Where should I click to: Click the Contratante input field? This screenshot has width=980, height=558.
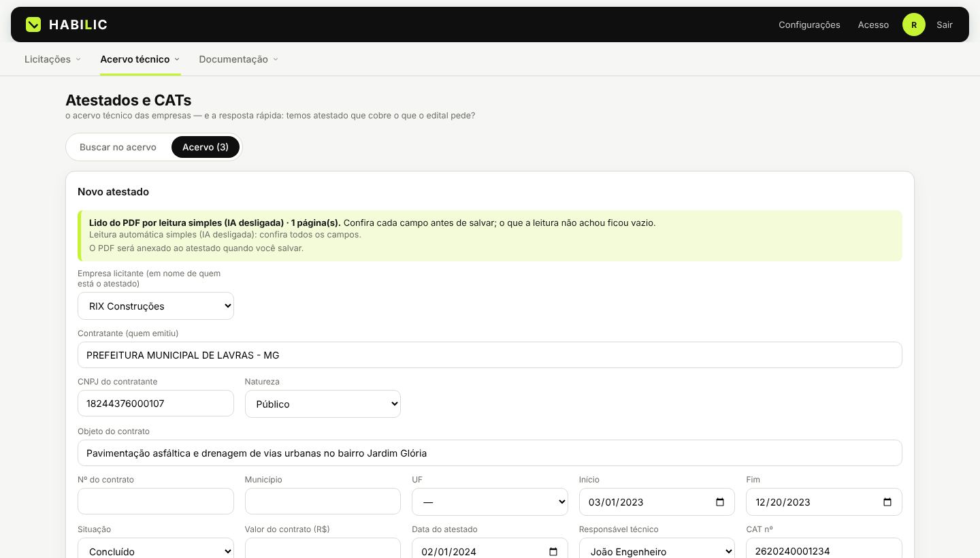490,355
